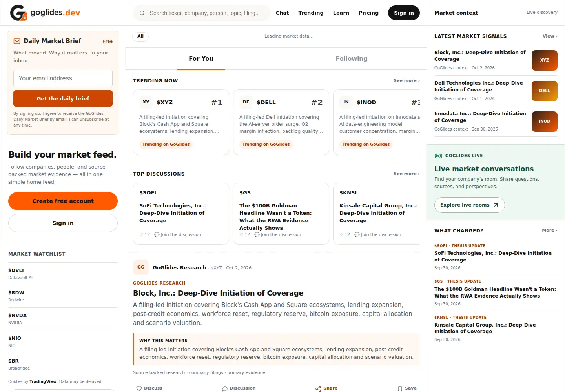Viewport: 565px width, 392px height.
Task: Save the Block article with bookmark icon
Action: pos(400,388)
